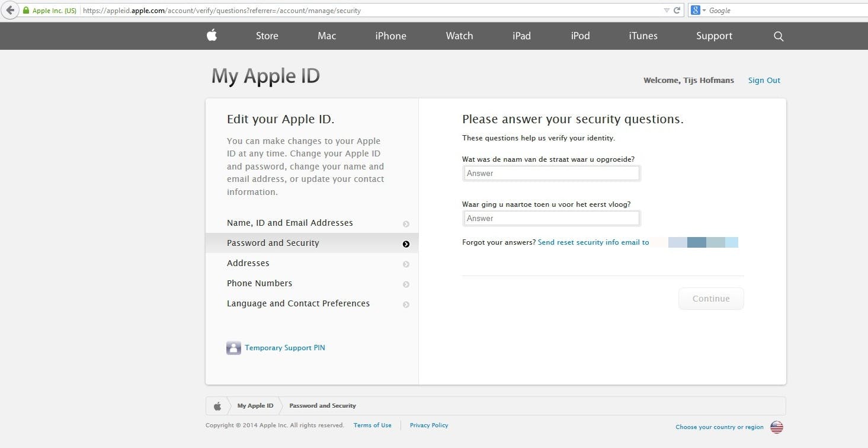Expand the Addresses section arrow
The height and width of the screenshot is (448, 868).
(x=406, y=264)
